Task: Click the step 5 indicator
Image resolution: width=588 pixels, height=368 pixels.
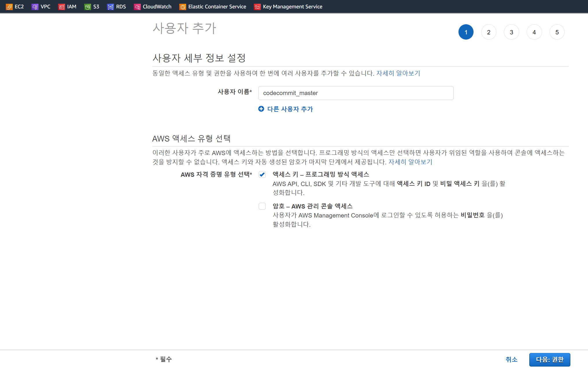Action: coord(557,32)
